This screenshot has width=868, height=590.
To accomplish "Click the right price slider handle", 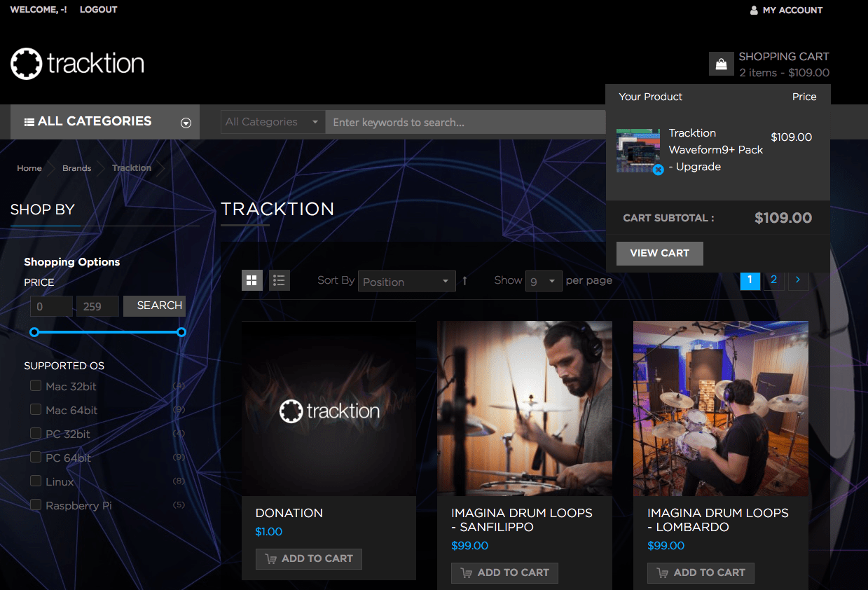I will 181,332.
